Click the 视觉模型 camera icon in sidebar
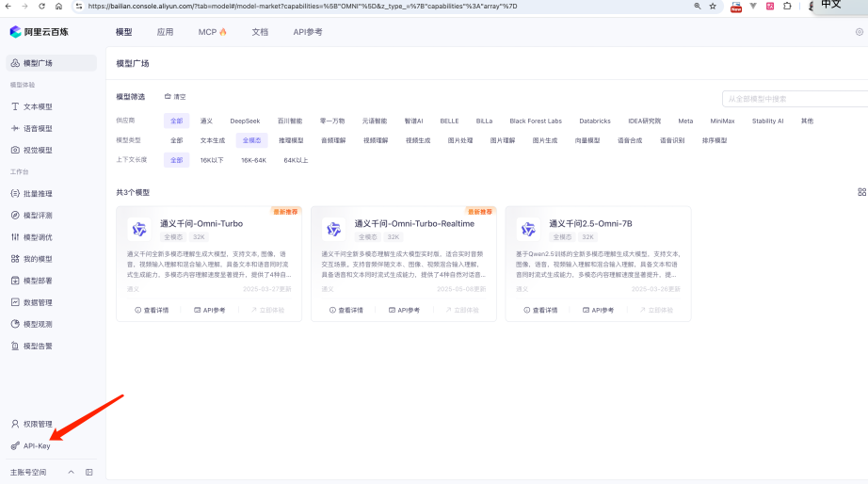Screen dimensions: 868x484 point(15,150)
